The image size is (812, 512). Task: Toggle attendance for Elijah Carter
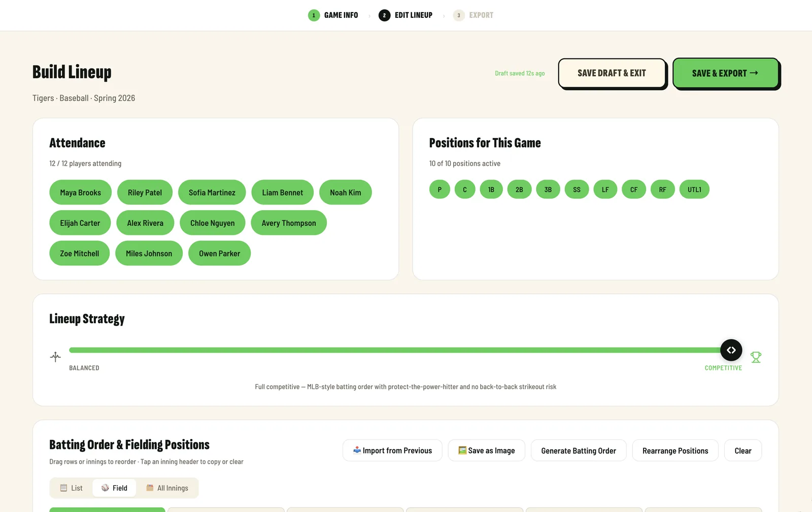pyautogui.click(x=80, y=223)
